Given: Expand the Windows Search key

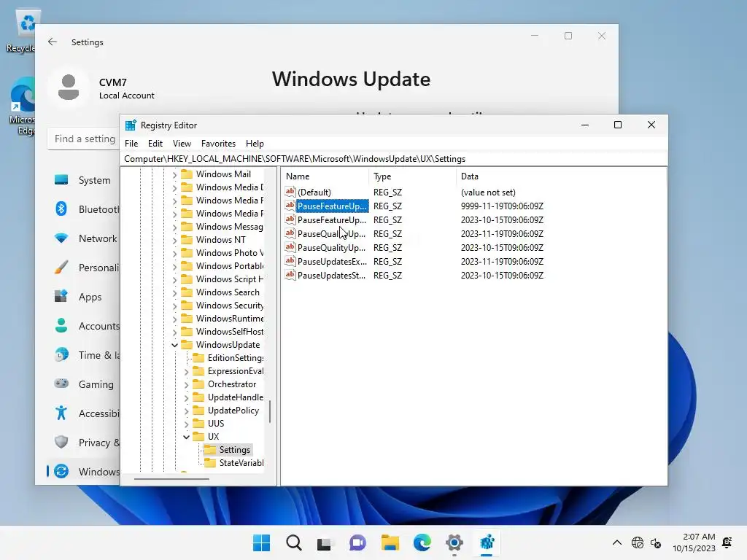Looking at the screenshot, I should (x=174, y=293).
